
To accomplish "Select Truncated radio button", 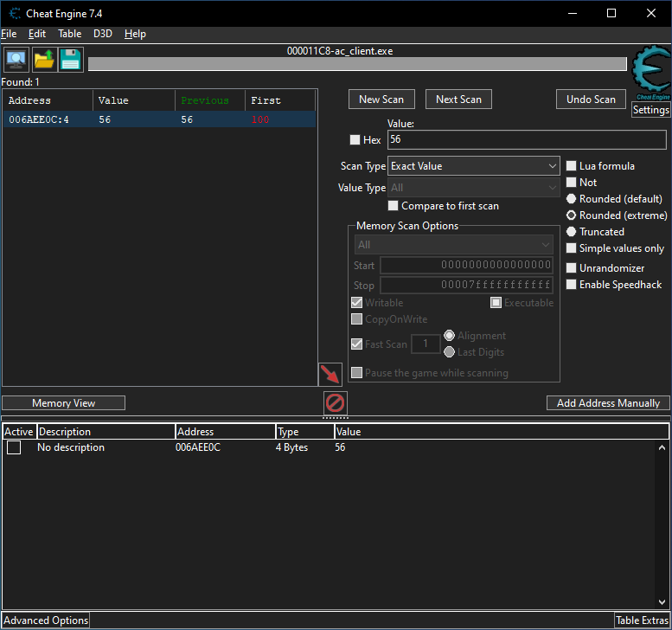I will tap(572, 232).
